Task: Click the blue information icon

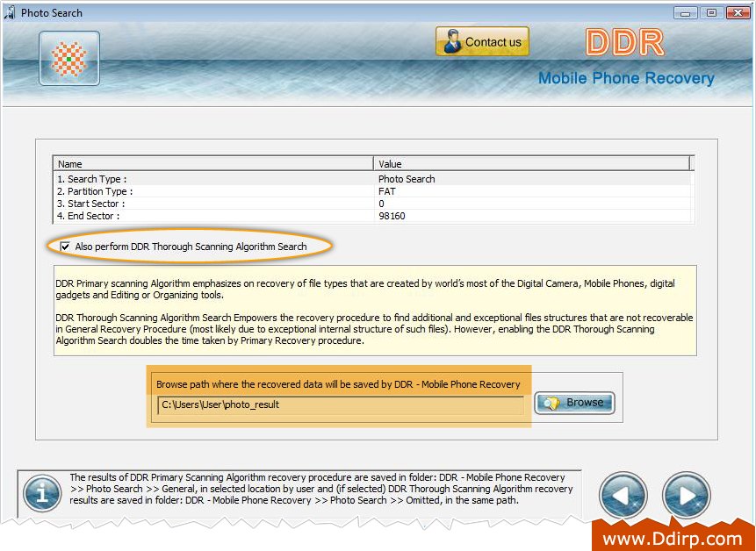Action: [x=42, y=493]
